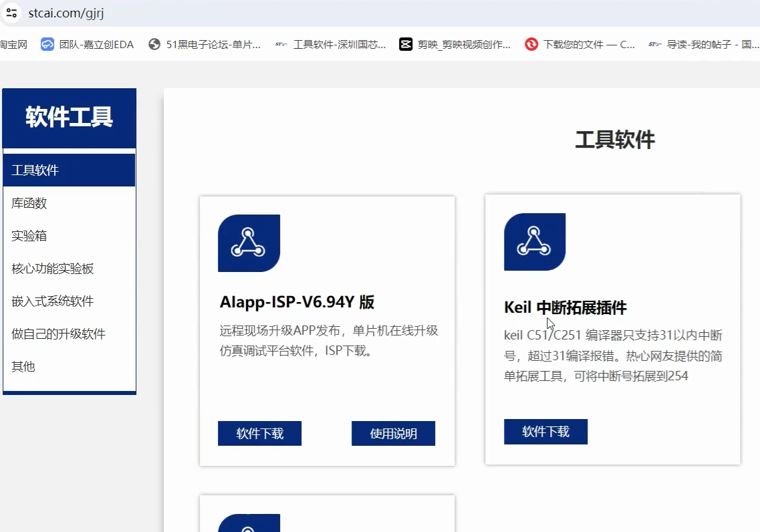Open the 51黑电子论坛-单片 bookmark
This screenshot has width=760, height=532.
(205, 45)
